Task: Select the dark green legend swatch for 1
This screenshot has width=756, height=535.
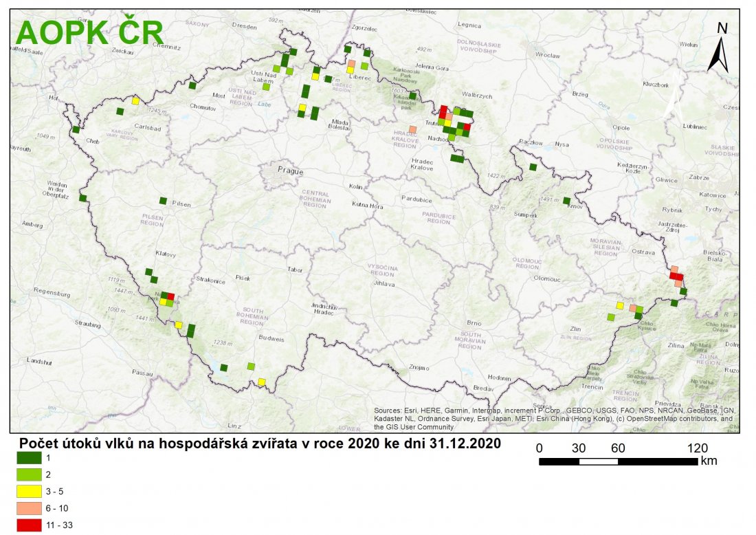Action: pyautogui.click(x=30, y=457)
